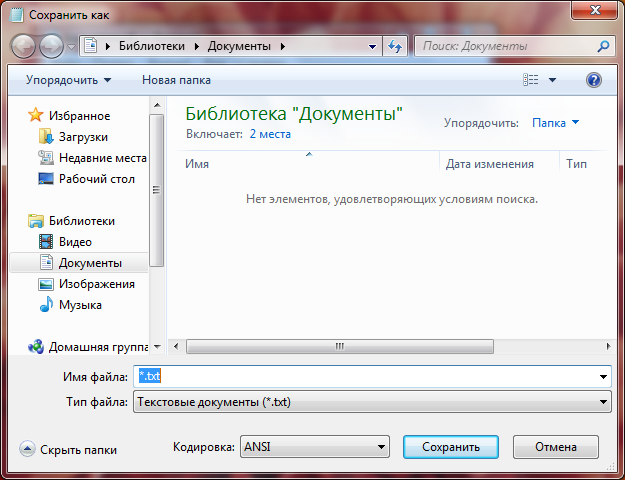Select Библиотеки node in navigation tree
Image resolution: width=625 pixels, height=480 pixels.
coord(82,221)
